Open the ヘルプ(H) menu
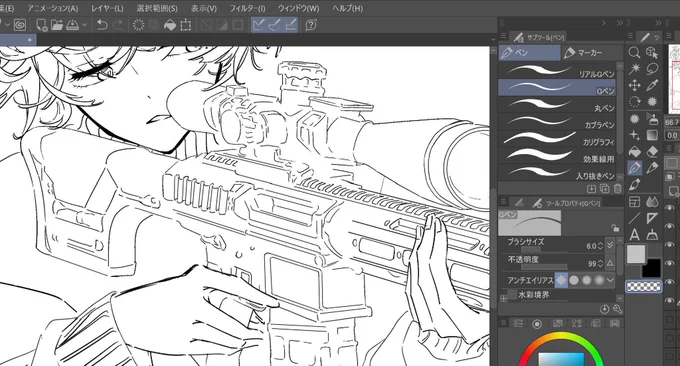 pos(347,8)
